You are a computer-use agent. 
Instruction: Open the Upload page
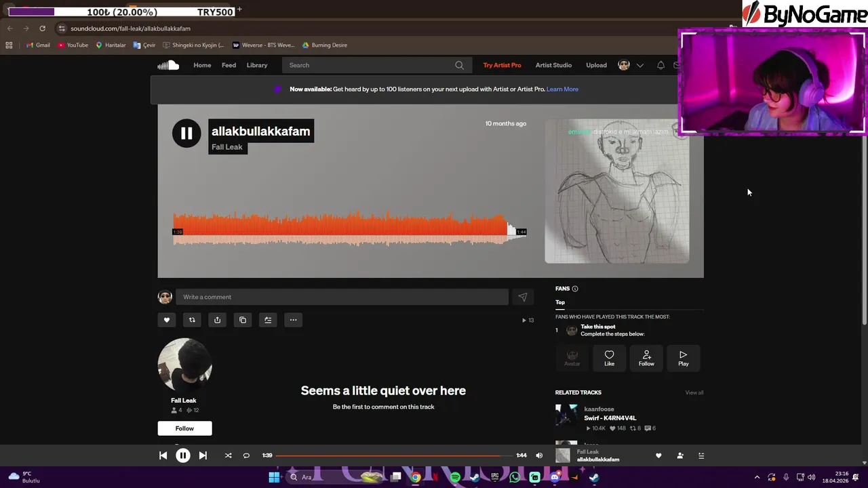pyautogui.click(x=596, y=65)
